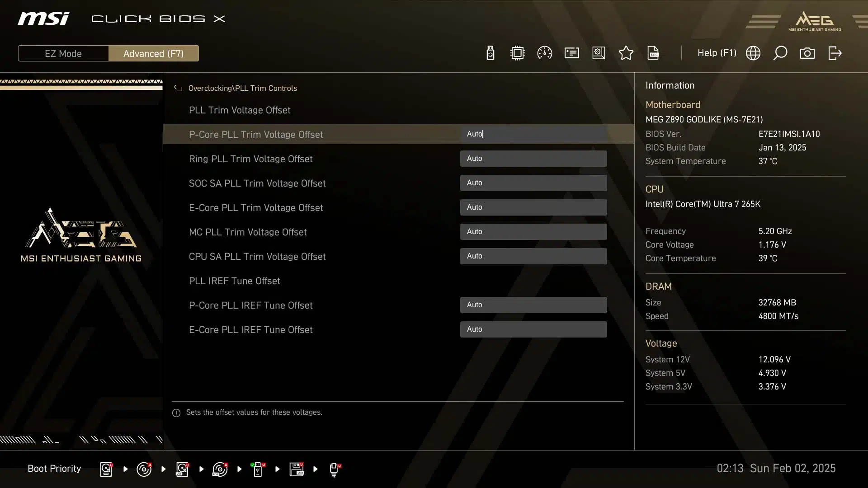Select the P-Core PLL Trim Voltage Offset label
Viewport: 868px width, 488px height.
[x=256, y=135]
